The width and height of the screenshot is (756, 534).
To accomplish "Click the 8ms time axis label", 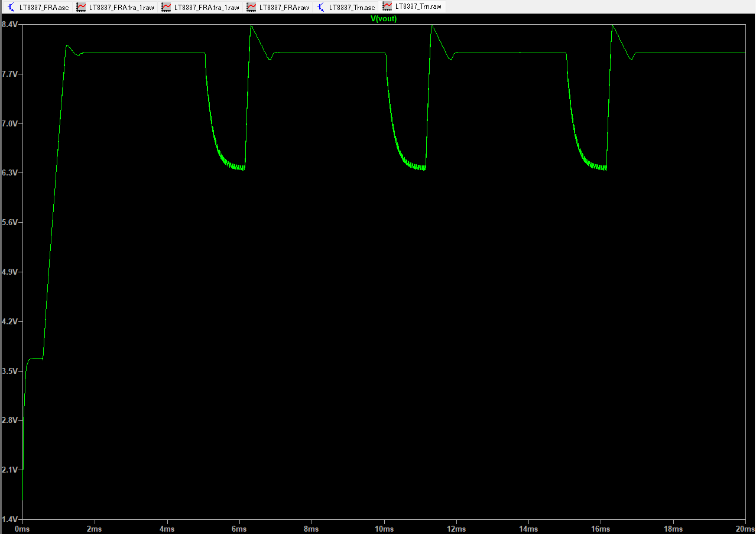I will (x=312, y=529).
